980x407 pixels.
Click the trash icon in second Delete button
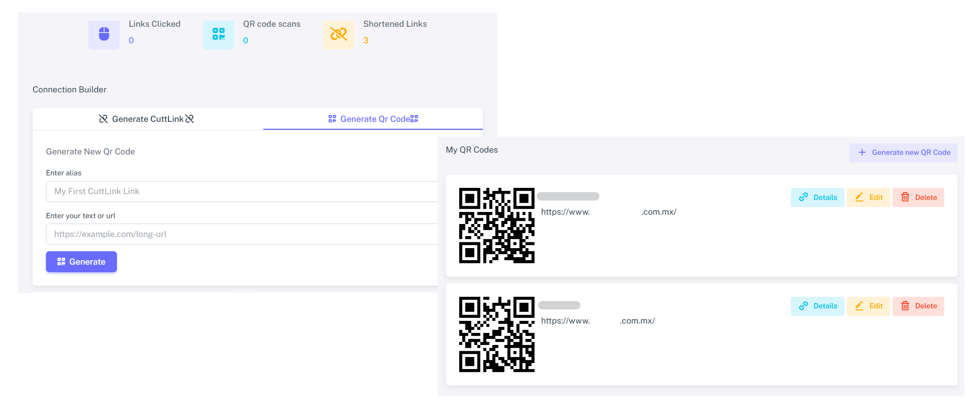905,306
